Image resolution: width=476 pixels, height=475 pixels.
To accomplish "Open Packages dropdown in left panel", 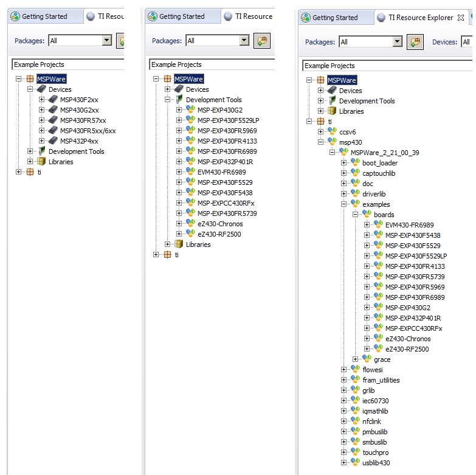I will 106,40.
